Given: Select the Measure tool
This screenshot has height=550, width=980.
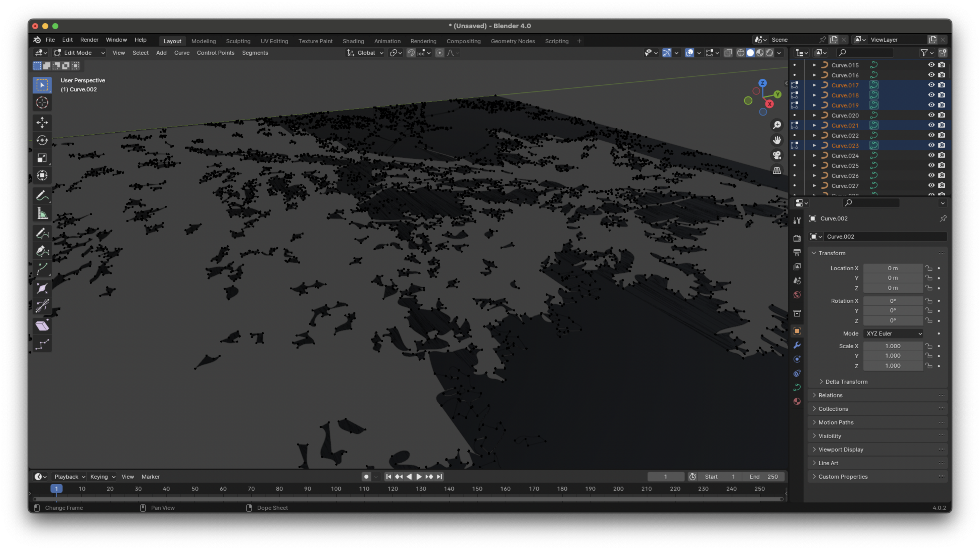Looking at the screenshot, I should 42,214.
